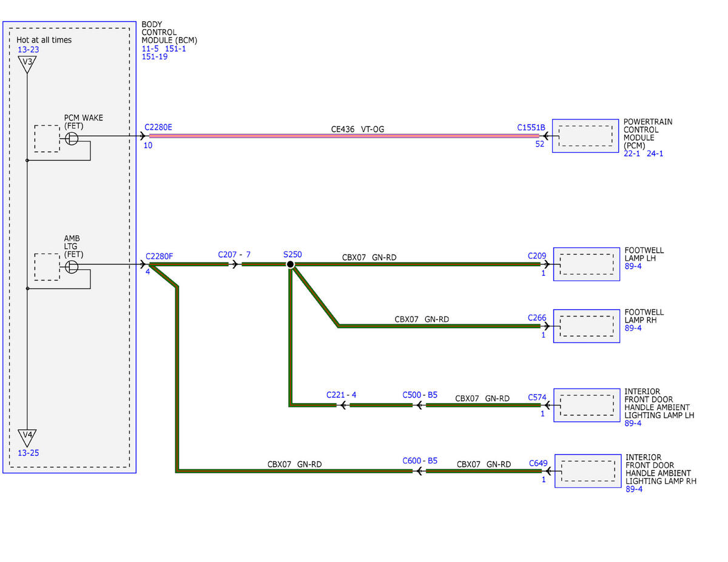
Task: Click door handle lamp LH component box
Action: coord(587,405)
